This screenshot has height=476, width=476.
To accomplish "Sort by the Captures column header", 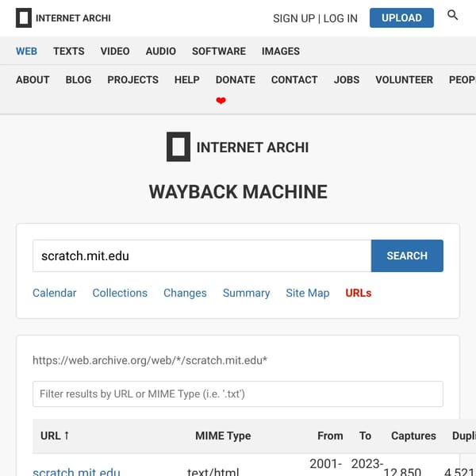I will 413,436.
